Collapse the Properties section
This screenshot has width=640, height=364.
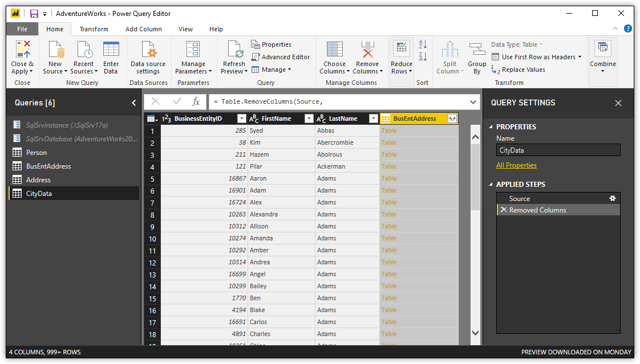coord(491,127)
